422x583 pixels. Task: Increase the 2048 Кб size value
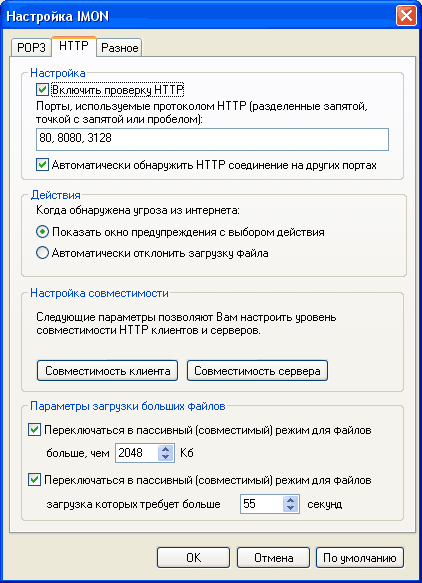coord(165,449)
